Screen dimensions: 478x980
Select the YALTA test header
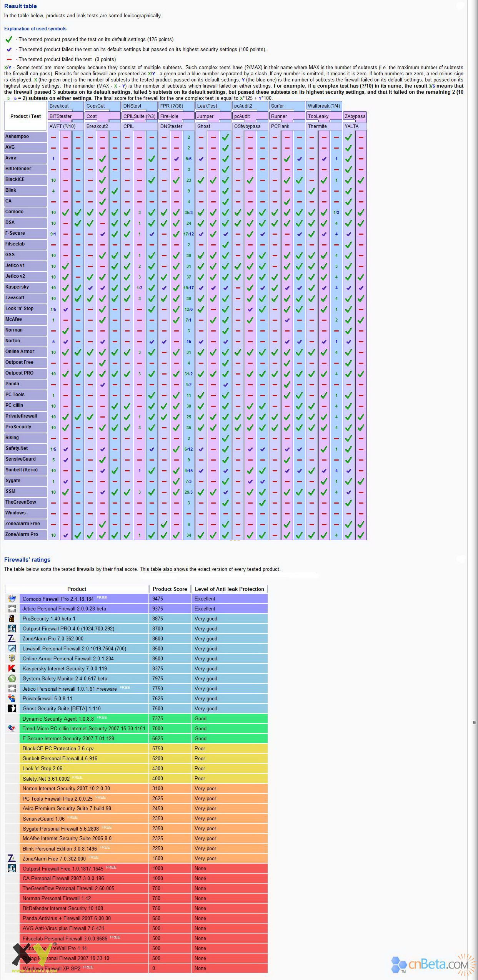[355, 126]
